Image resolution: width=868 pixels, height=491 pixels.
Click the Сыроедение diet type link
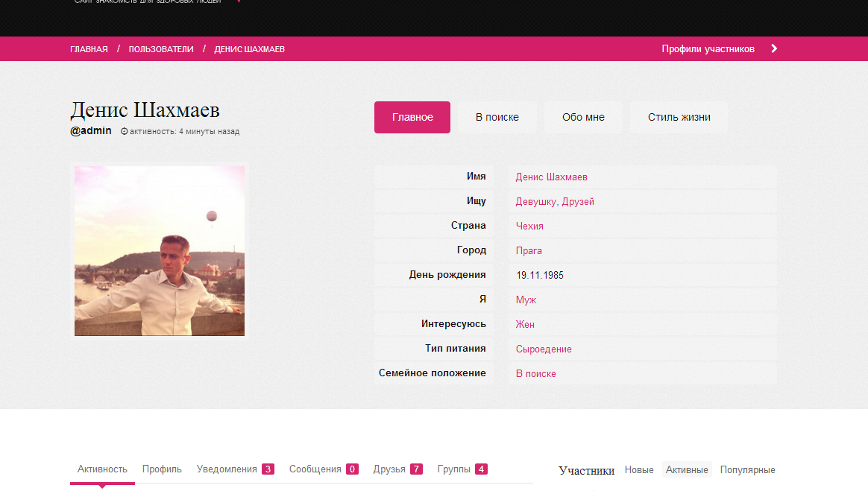click(x=544, y=349)
